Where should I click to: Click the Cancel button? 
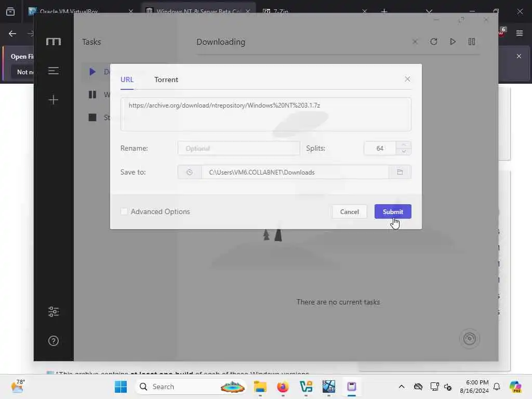click(350, 212)
